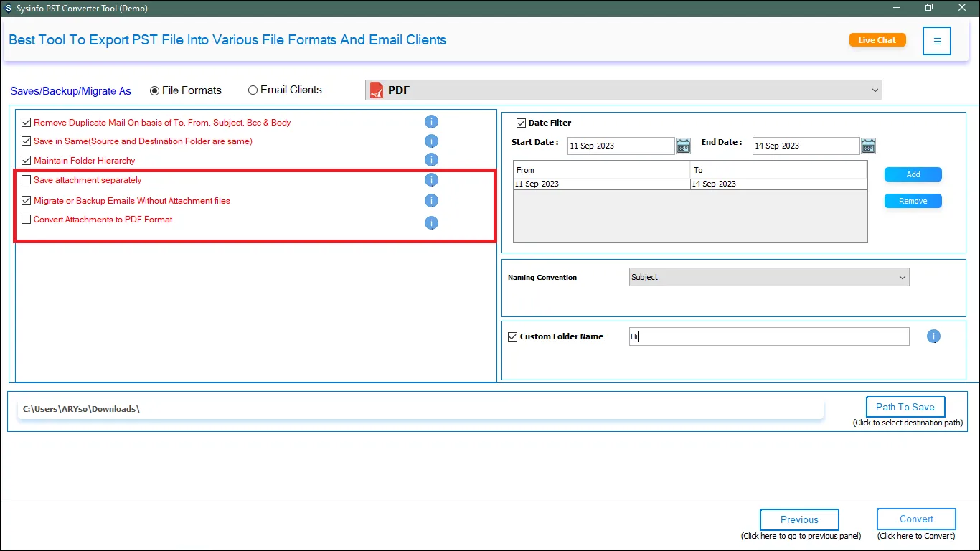Screen dimensions: 980x551
Task: Open the Start Date calendar picker
Action: click(683, 146)
